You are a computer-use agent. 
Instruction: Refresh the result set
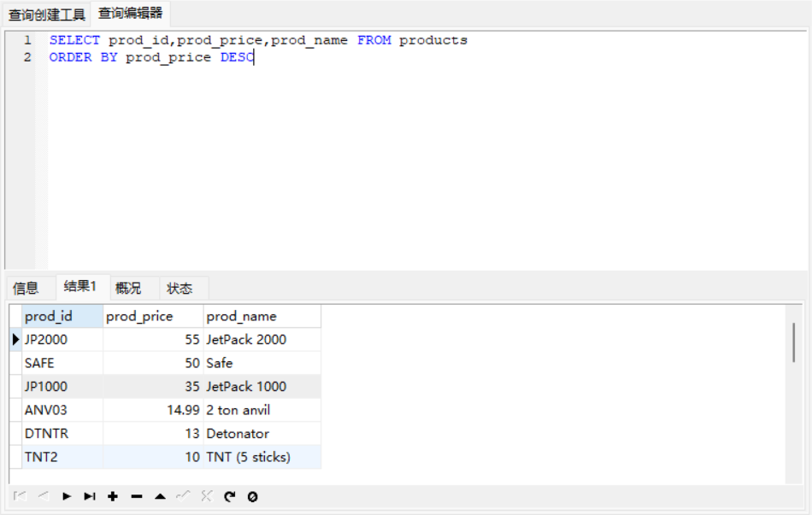(229, 496)
